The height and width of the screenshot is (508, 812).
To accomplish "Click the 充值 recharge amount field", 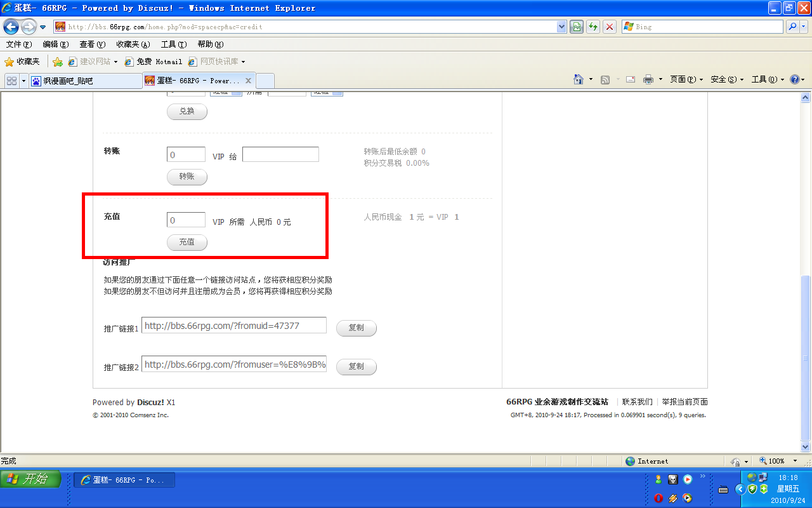I will pos(186,220).
